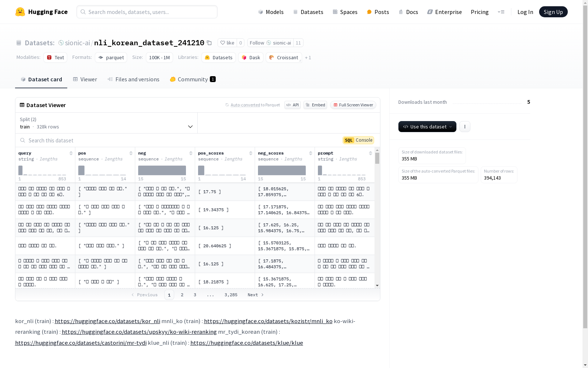Expand the +1 more libraries

point(308,57)
